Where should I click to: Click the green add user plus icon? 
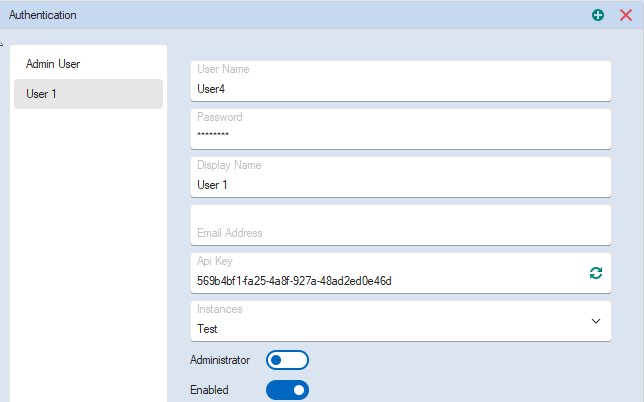(x=598, y=15)
